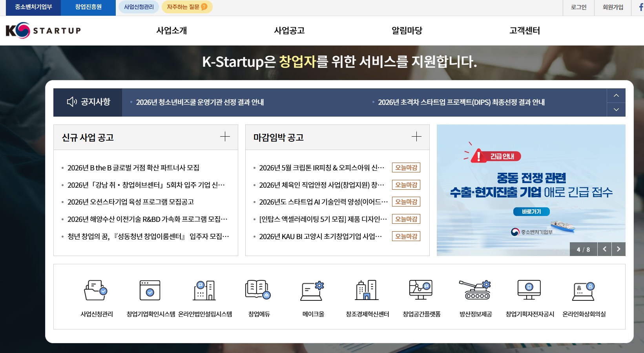This screenshot has width=644, height=353.
Task: Open the 온라인법인설립시스템 building icon
Action: 204,291
